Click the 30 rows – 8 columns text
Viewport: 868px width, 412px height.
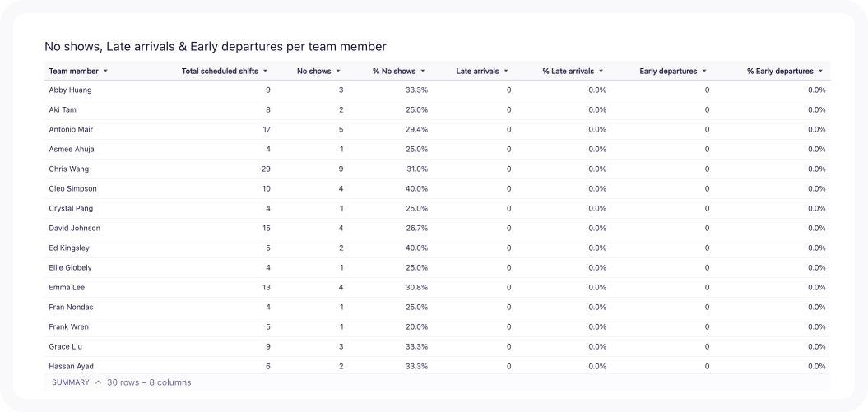pos(149,382)
